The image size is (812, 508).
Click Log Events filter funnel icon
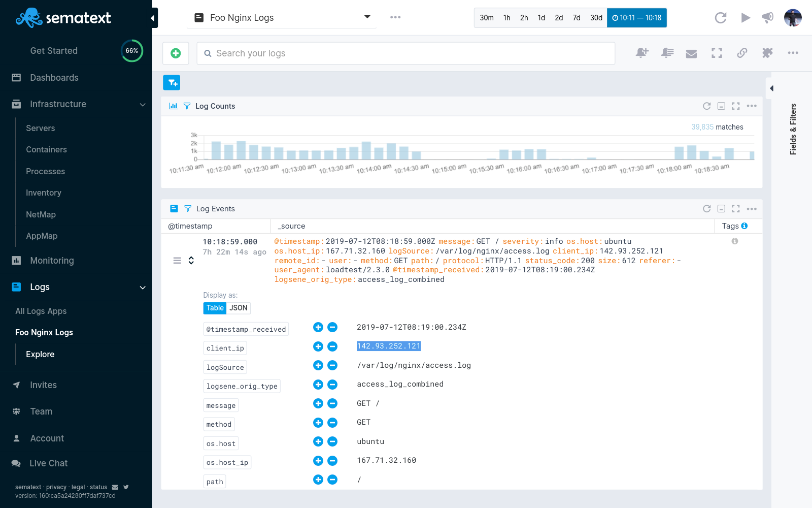[188, 209]
